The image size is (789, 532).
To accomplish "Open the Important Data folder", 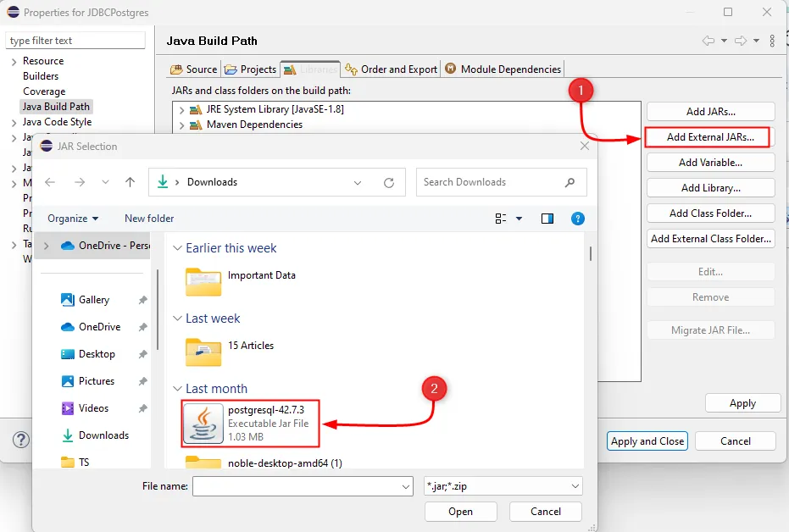I will pyautogui.click(x=203, y=280).
